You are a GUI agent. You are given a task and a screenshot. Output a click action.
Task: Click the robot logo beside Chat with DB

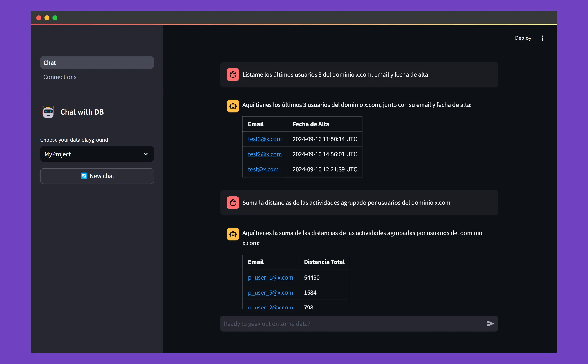(x=48, y=112)
